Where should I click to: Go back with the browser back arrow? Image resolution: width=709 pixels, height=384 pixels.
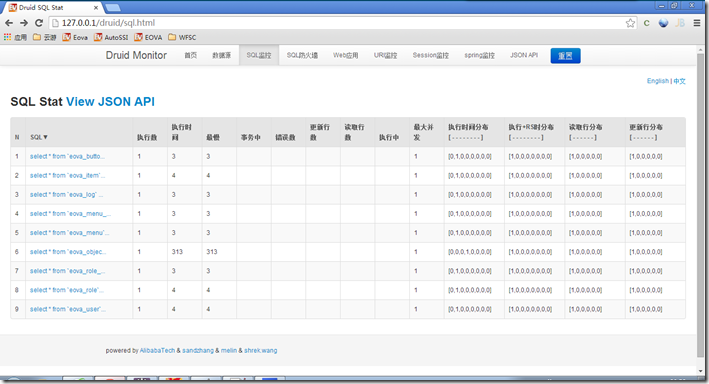[9, 23]
